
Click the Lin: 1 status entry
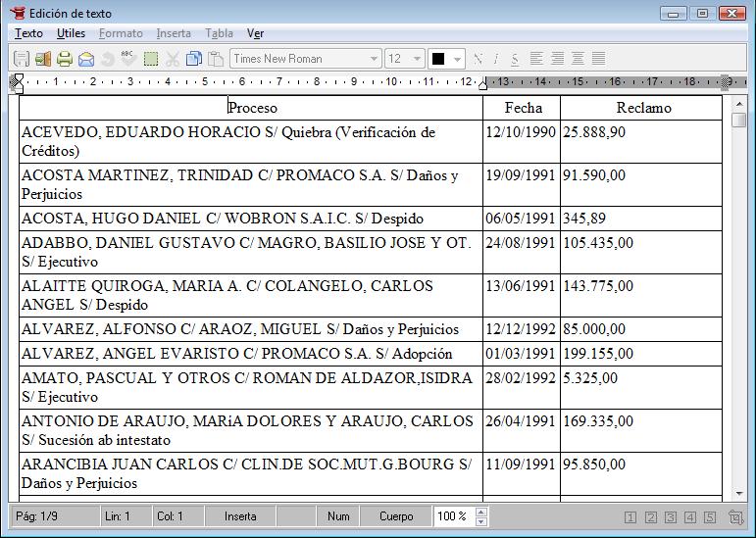126,516
